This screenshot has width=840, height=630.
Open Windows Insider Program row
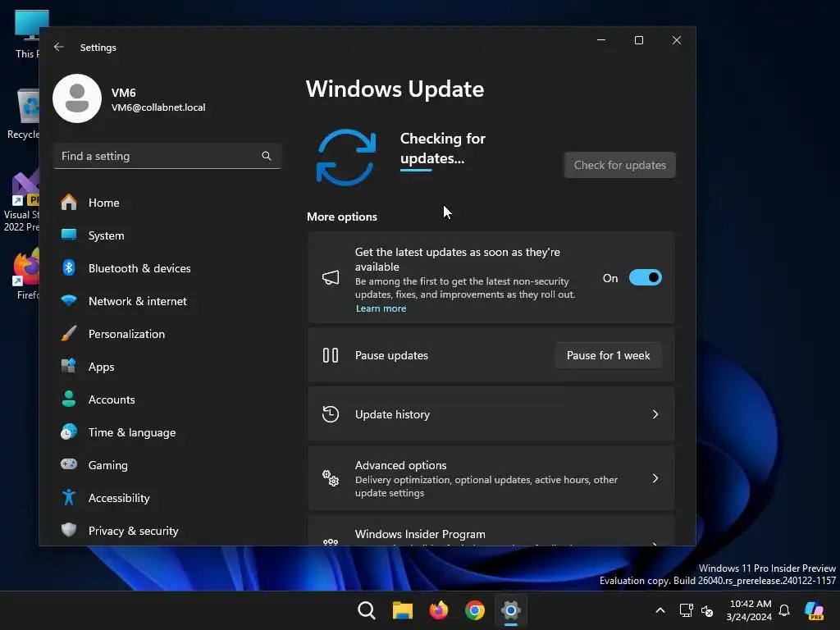tap(491, 532)
